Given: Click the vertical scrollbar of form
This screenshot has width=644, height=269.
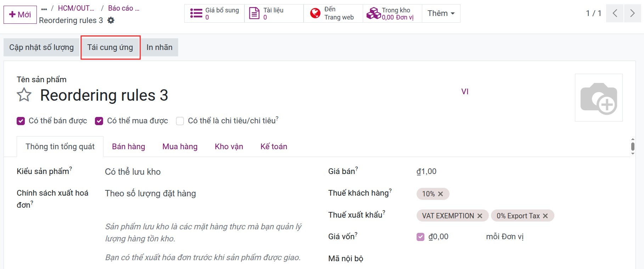Looking at the screenshot, I should point(633,146).
